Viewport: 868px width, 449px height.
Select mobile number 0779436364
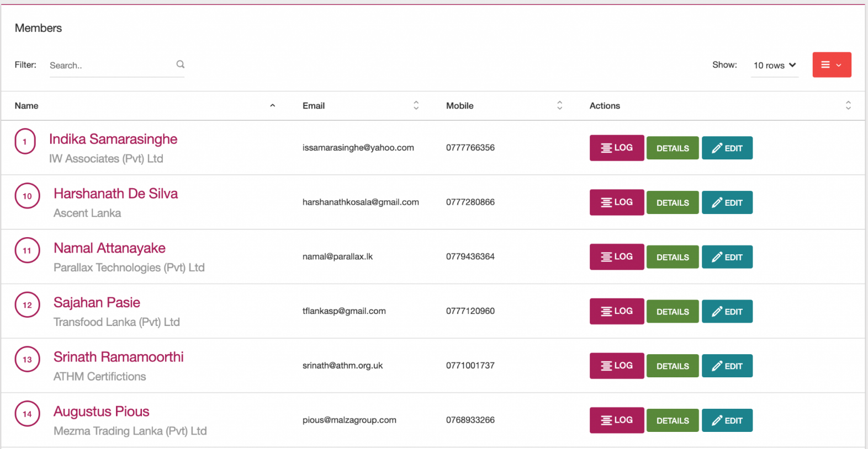click(470, 256)
